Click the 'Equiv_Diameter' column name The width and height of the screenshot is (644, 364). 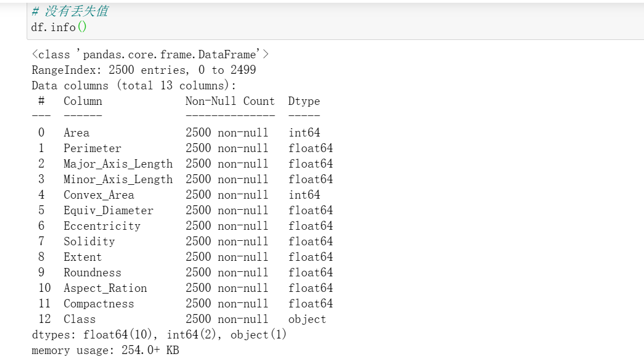[108, 210]
